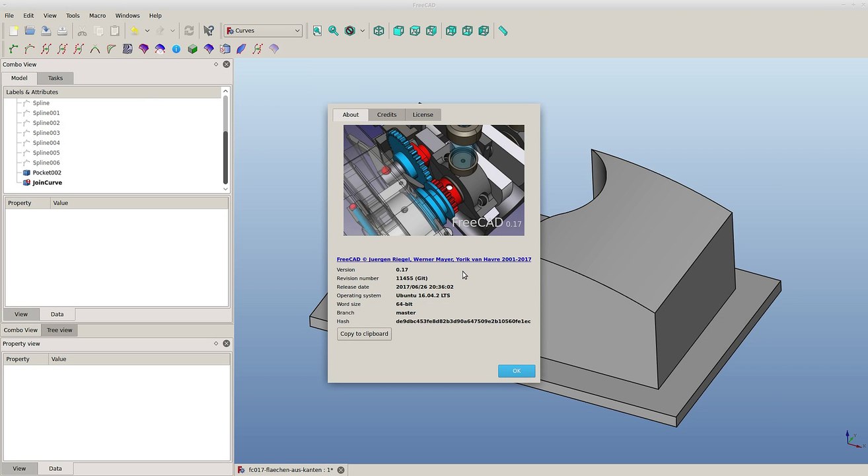Switch to the License tab

pos(423,115)
